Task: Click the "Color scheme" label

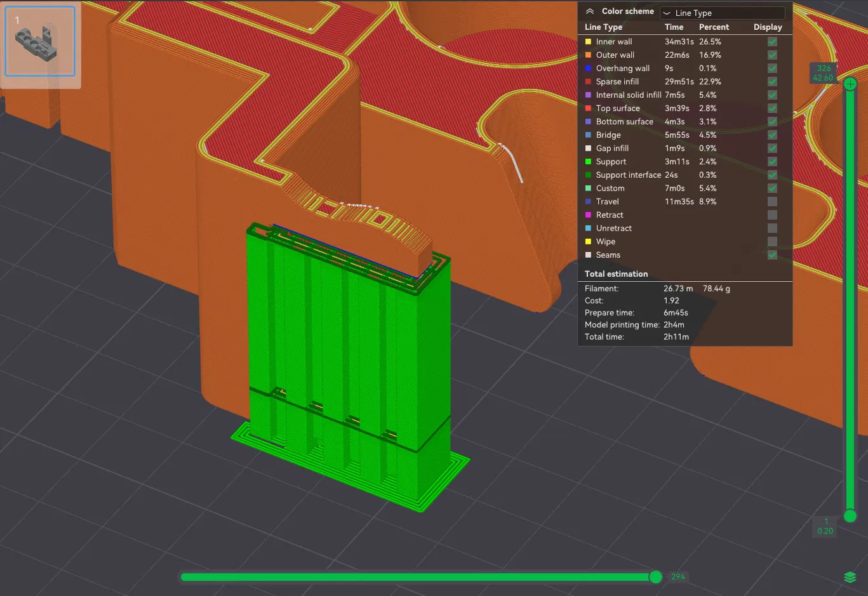Action: (627, 11)
